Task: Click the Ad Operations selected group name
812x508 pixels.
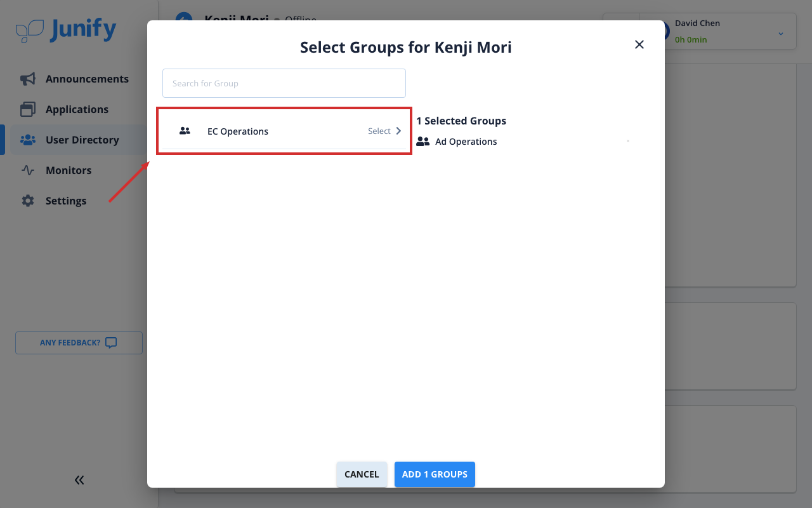Action: tap(466, 142)
